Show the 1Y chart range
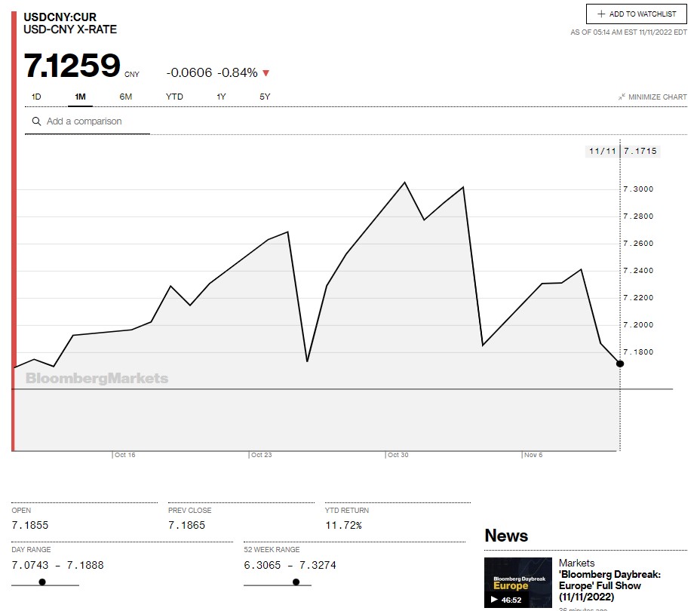This screenshot has width=700, height=611. [221, 97]
